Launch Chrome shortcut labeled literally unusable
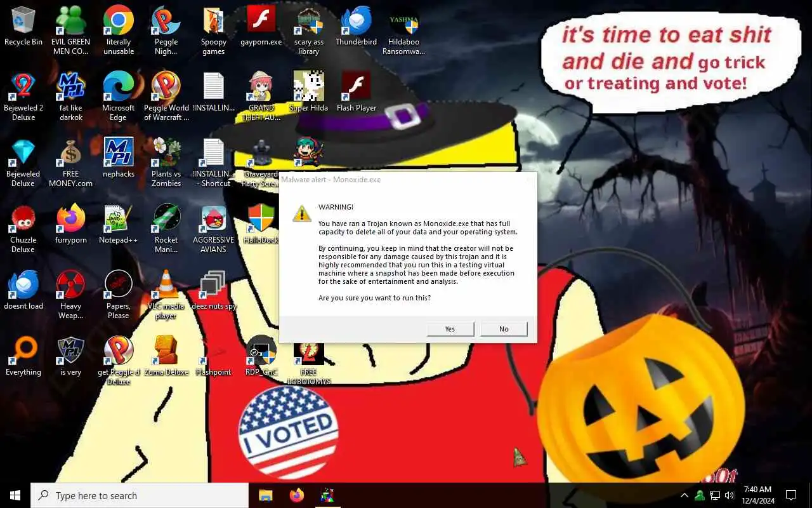This screenshot has width=812, height=508. point(119,30)
